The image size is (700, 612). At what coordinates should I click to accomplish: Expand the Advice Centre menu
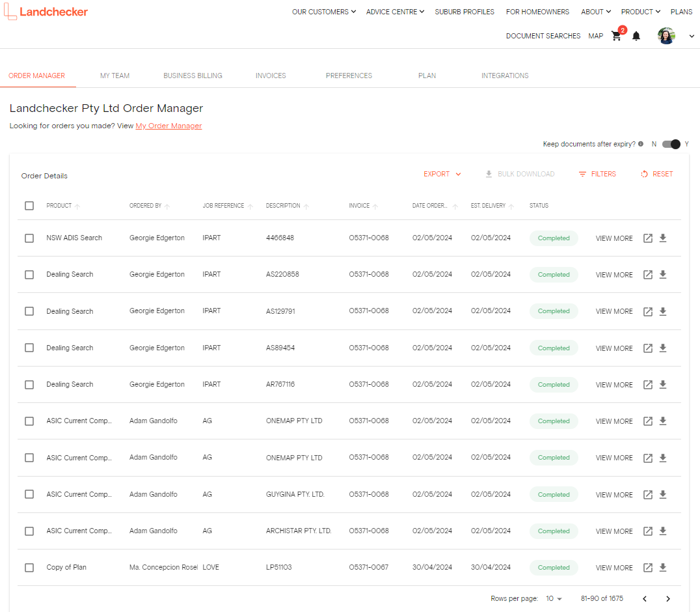395,12
